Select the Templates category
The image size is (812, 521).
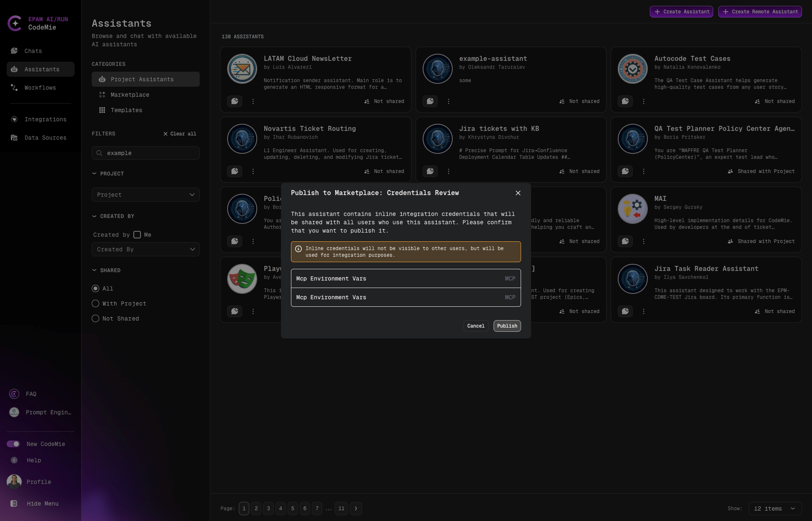coord(126,110)
